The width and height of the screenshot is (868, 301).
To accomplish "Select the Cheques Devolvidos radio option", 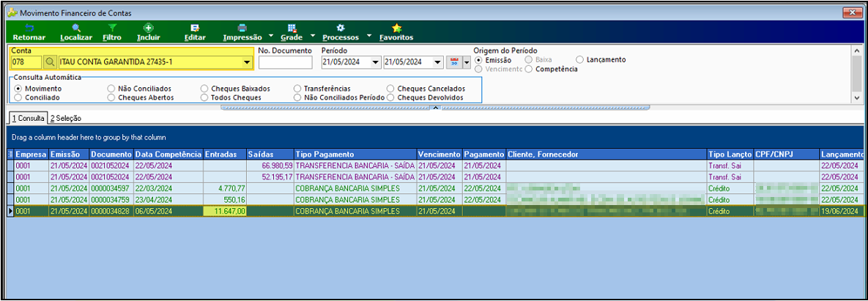I will [x=390, y=97].
